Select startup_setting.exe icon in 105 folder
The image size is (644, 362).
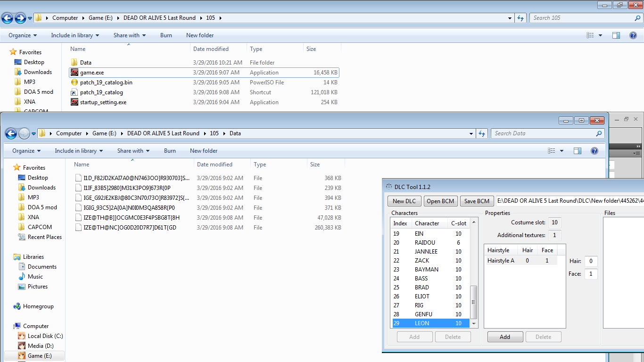74,102
